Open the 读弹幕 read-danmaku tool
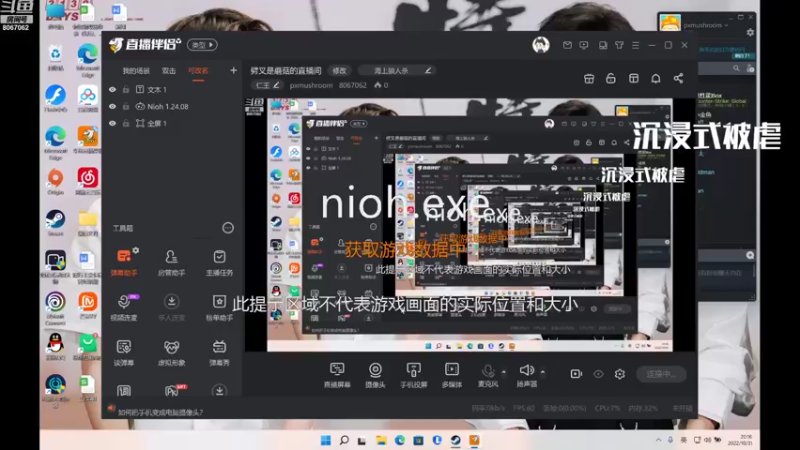Image resolution: width=800 pixels, height=450 pixels. click(x=124, y=353)
